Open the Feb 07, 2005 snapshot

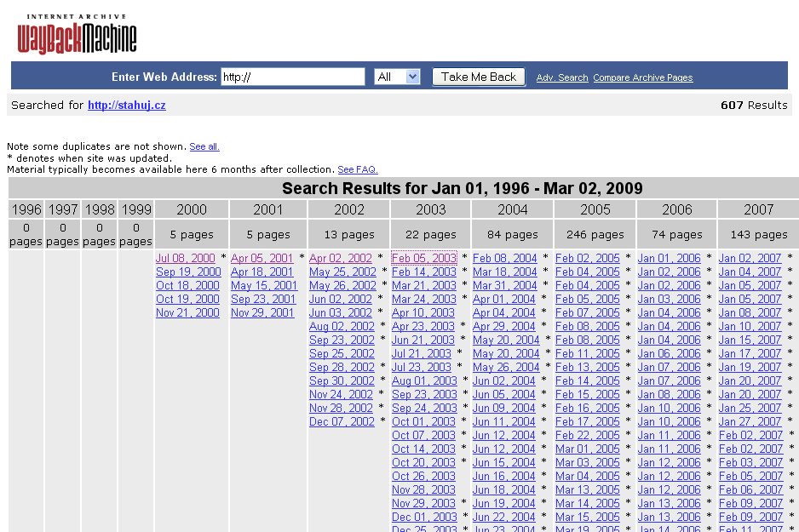588,312
